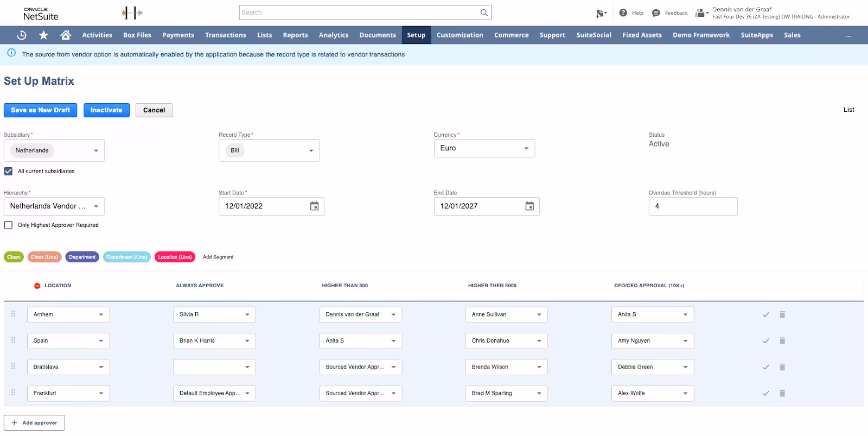Grab the drag handle for Bratislava row
Screen dimensions: 868x436
[x=14, y=367]
